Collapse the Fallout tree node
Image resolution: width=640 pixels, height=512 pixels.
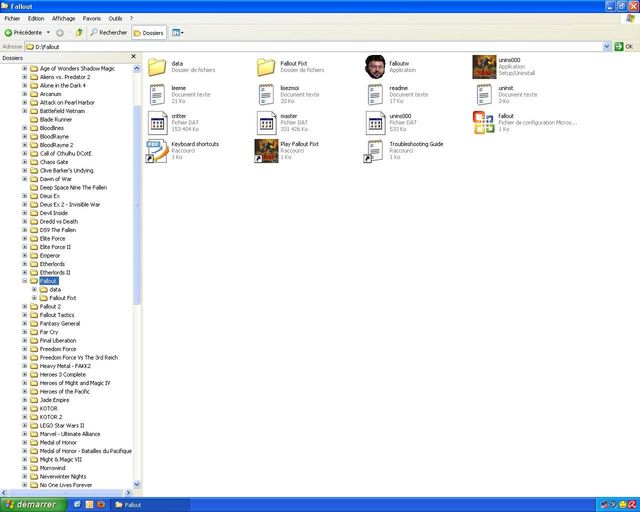coord(24,281)
